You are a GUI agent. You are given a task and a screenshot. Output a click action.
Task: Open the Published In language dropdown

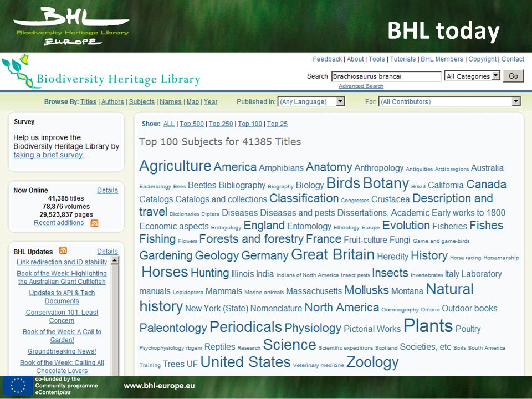pyautogui.click(x=311, y=101)
